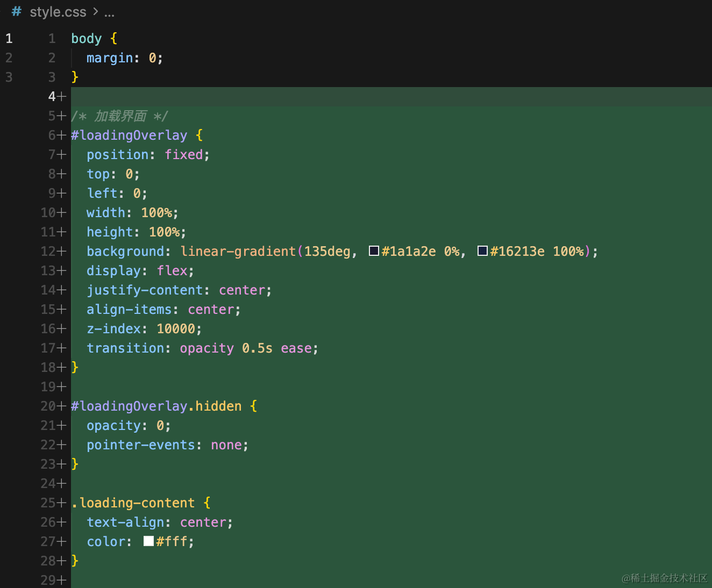Click the 'top' property
Screen dimensions: 712x588
[98, 174]
